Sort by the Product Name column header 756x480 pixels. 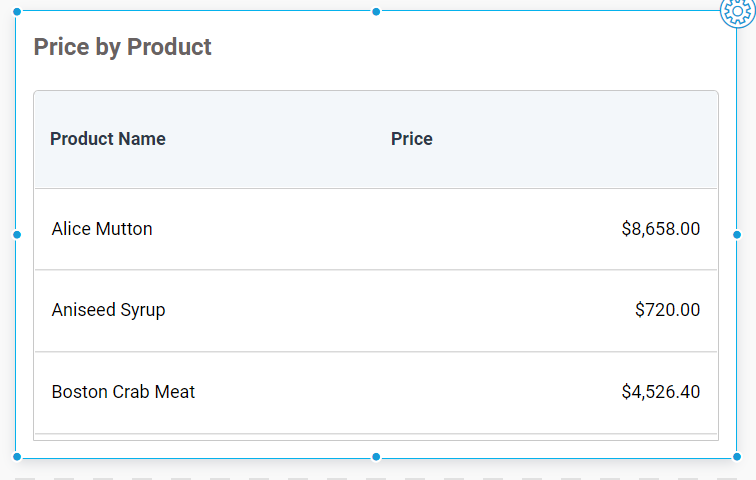pos(108,139)
